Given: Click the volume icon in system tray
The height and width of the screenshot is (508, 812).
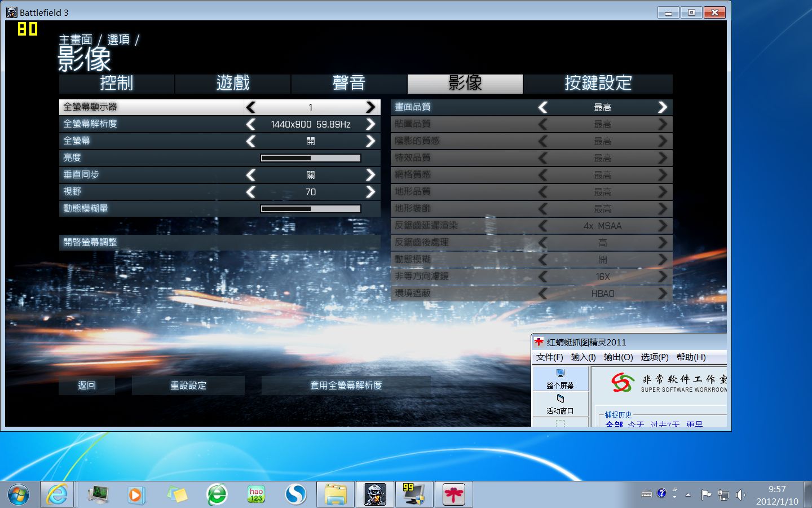Looking at the screenshot, I should coord(740,495).
